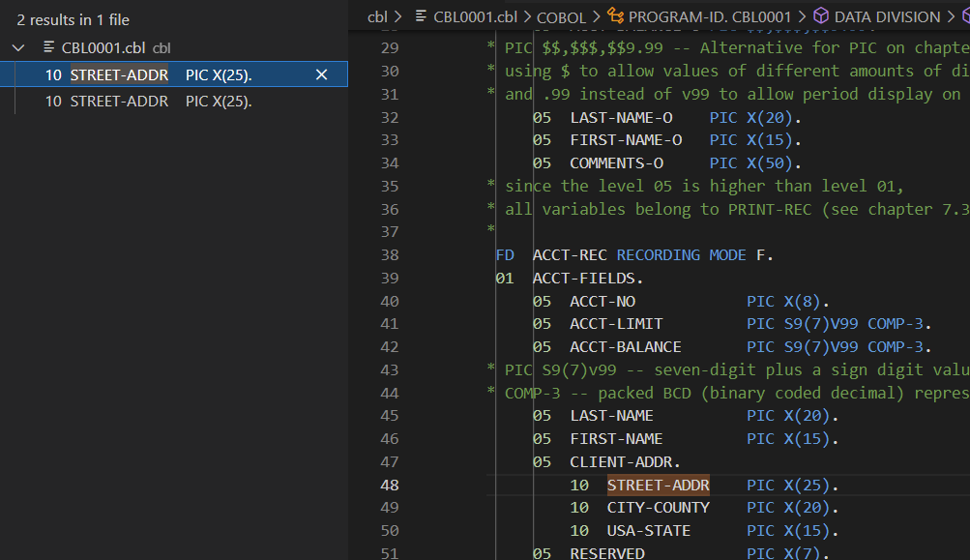Place cursor on CLIENT-ADDR on line 47
The image size is (970, 560).
(x=624, y=461)
